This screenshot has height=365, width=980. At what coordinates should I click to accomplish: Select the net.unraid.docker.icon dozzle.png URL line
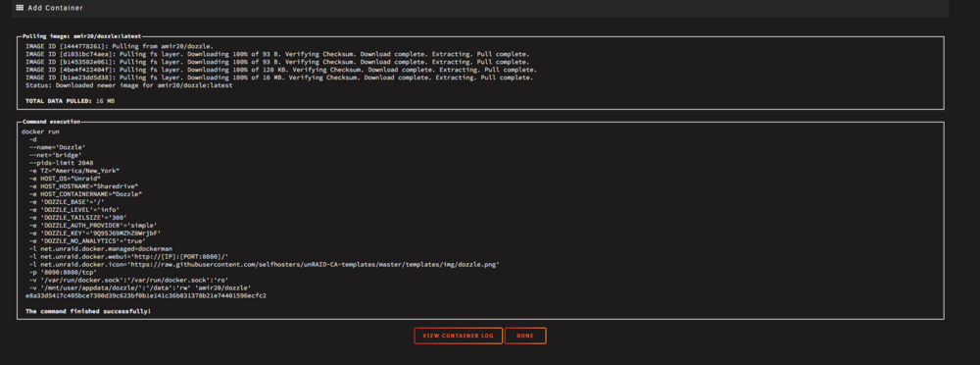pyautogui.click(x=264, y=264)
